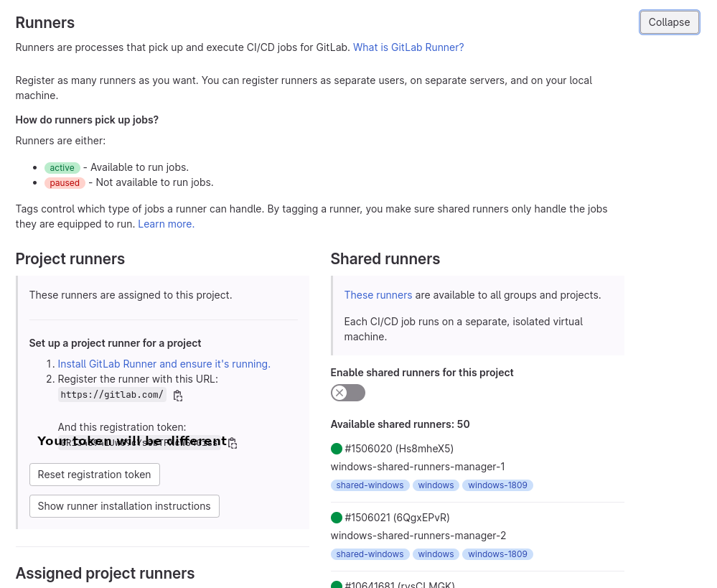The image size is (717, 588).
Task: Copy the registration token to clipboard
Action: coord(233,444)
